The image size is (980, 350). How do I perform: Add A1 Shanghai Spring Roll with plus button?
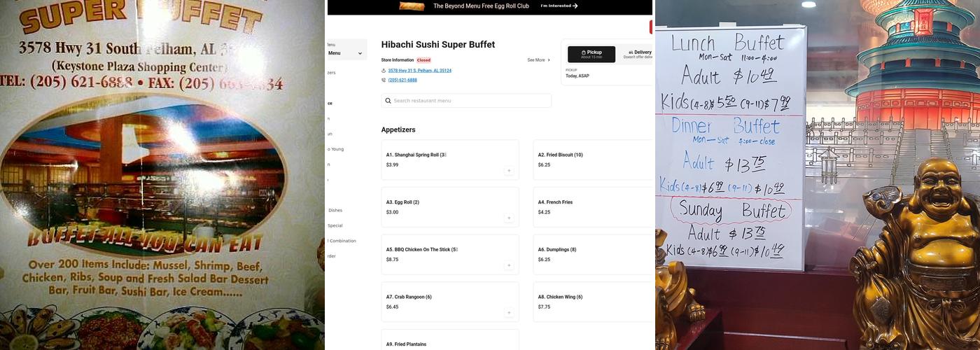click(x=509, y=171)
